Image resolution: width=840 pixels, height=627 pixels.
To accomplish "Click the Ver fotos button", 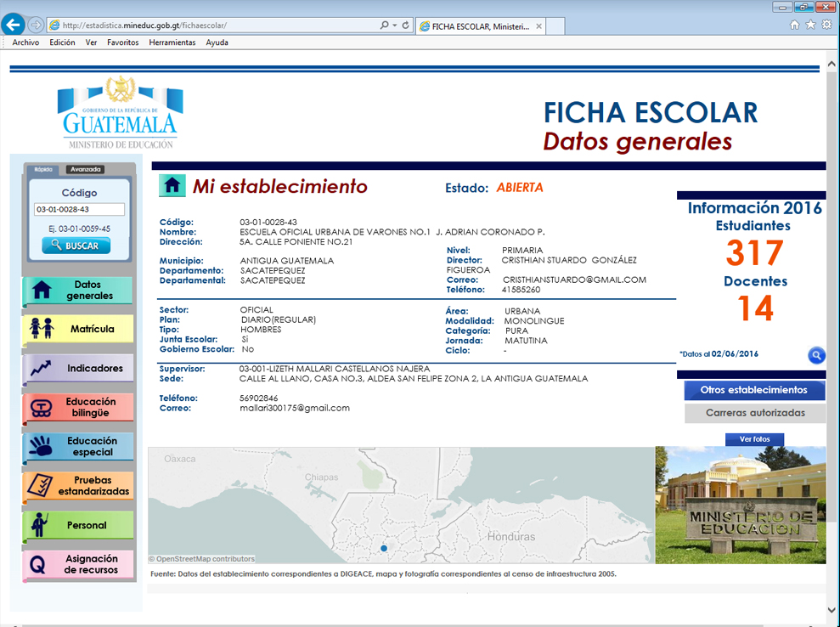I will [754, 439].
